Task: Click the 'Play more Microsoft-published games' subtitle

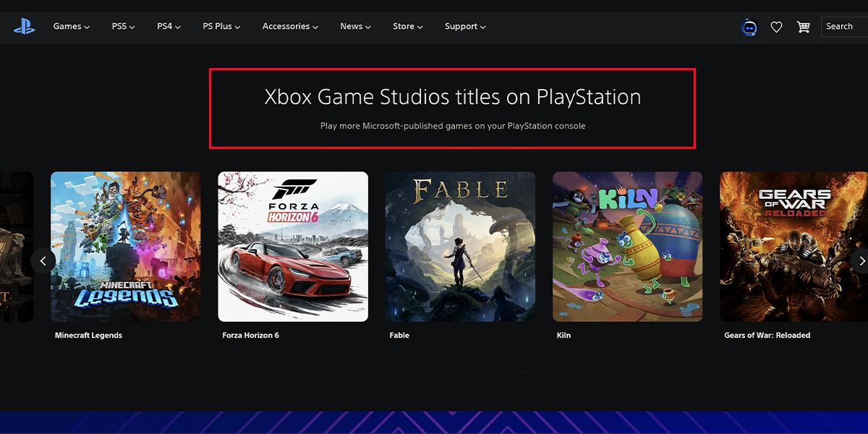Action: pyautogui.click(x=453, y=126)
